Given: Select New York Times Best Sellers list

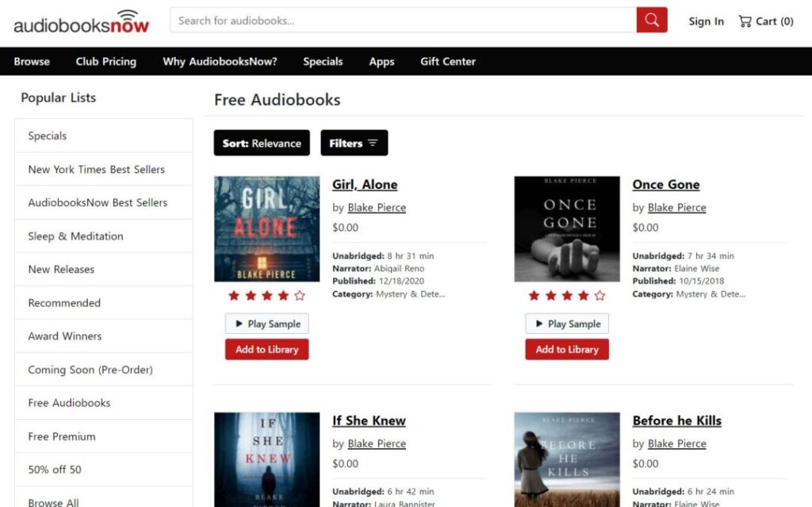Looking at the screenshot, I should pos(104,169).
